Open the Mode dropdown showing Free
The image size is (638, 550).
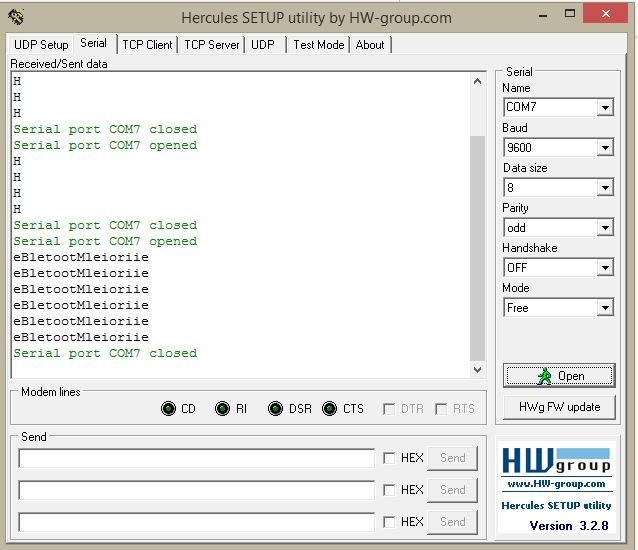pos(605,308)
